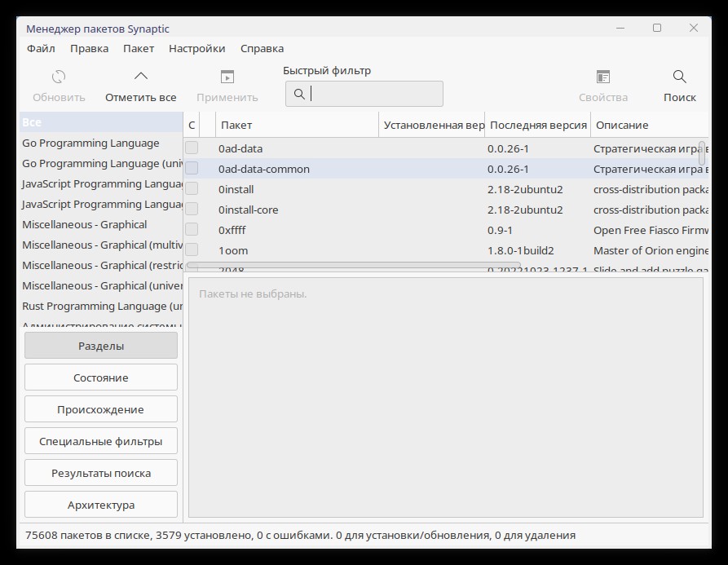
Task: Click the Стратегическая игра description of 0ad-data
Action: coord(651,148)
